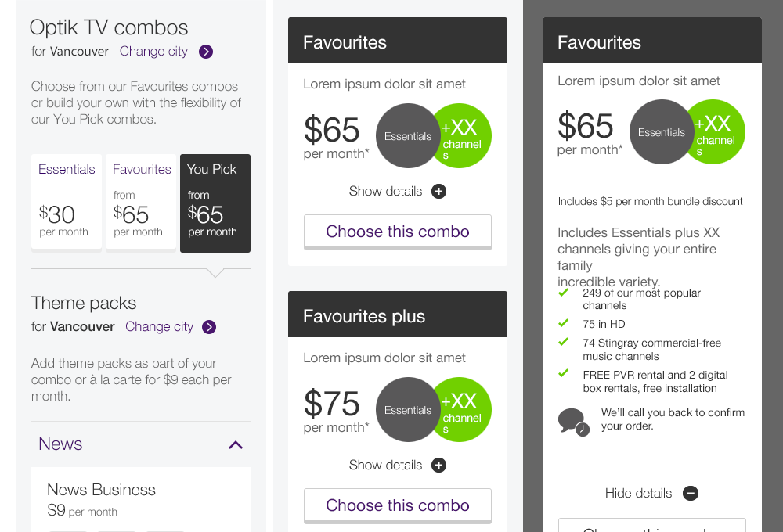
Task: Choose this combo for Favourites plus
Action: point(398,505)
